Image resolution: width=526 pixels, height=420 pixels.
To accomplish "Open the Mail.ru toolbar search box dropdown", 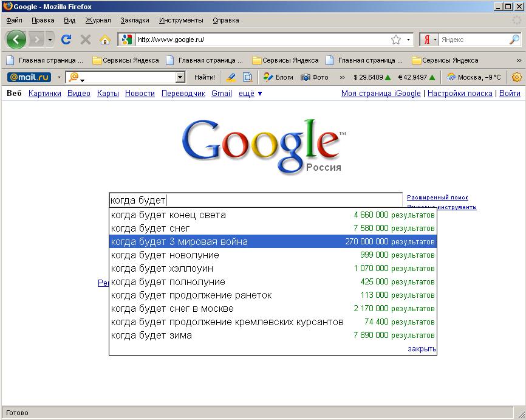I will click(x=180, y=77).
